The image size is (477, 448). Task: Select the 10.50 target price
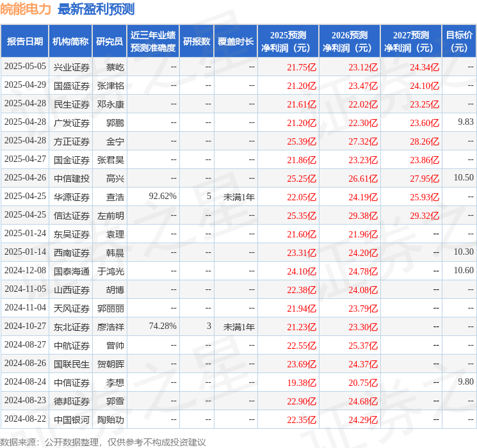[464, 178]
